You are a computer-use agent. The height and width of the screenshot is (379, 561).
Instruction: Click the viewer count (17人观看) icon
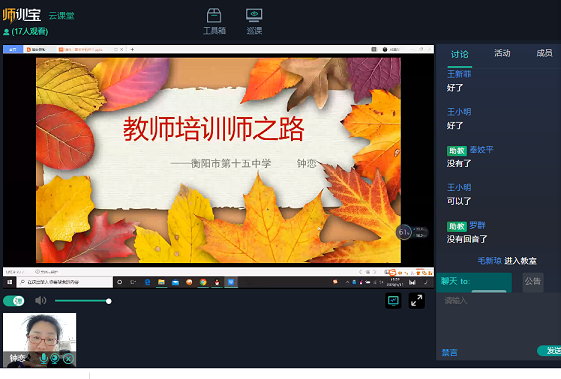click(6, 32)
